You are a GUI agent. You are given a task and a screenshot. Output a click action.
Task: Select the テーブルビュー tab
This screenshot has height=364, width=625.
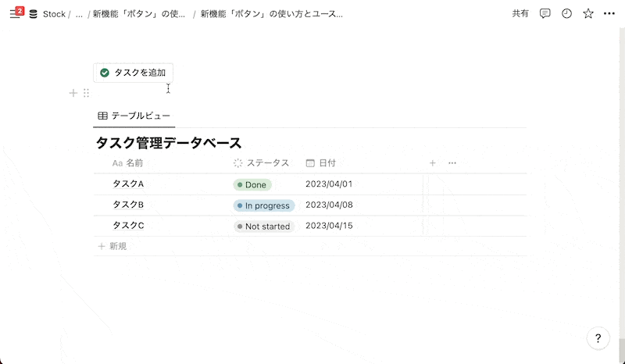(134, 116)
